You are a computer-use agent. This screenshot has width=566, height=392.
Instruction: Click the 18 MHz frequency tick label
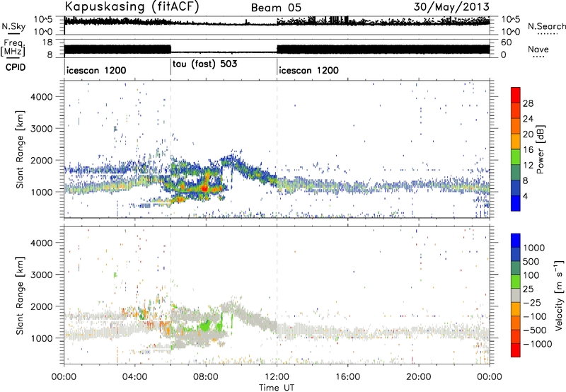(x=47, y=42)
